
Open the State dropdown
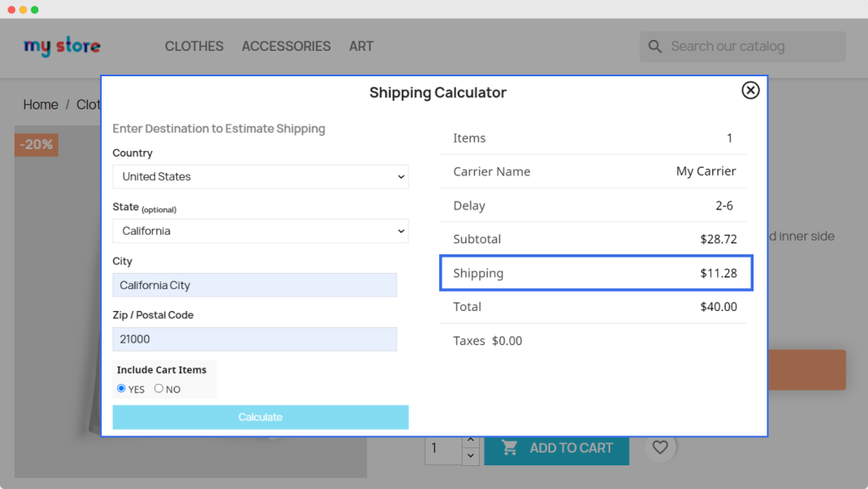(x=260, y=231)
